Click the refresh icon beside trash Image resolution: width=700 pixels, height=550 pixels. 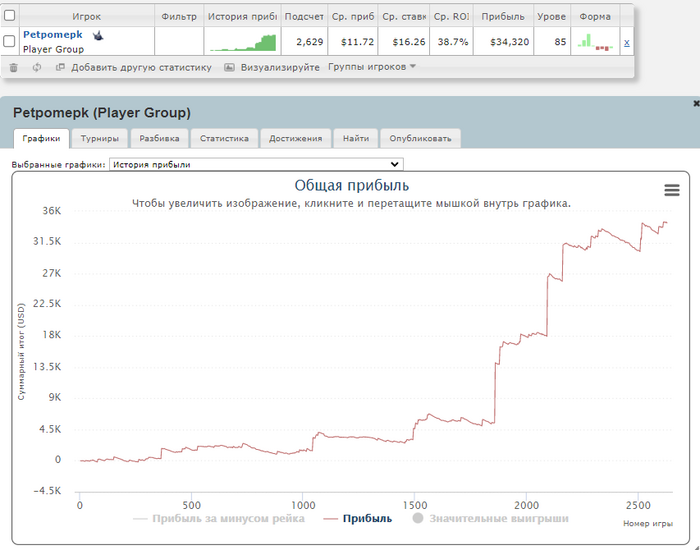pos(37,67)
